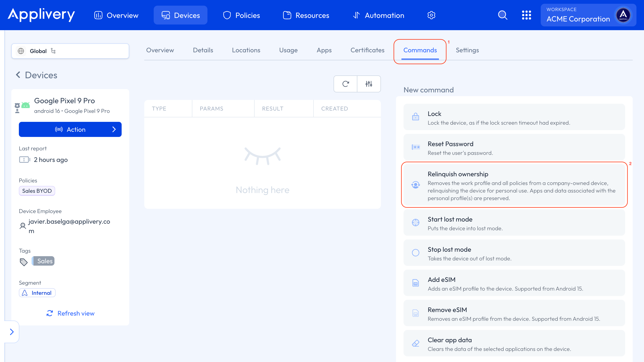Refresh the commands list
The height and width of the screenshot is (362, 644).
click(346, 84)
